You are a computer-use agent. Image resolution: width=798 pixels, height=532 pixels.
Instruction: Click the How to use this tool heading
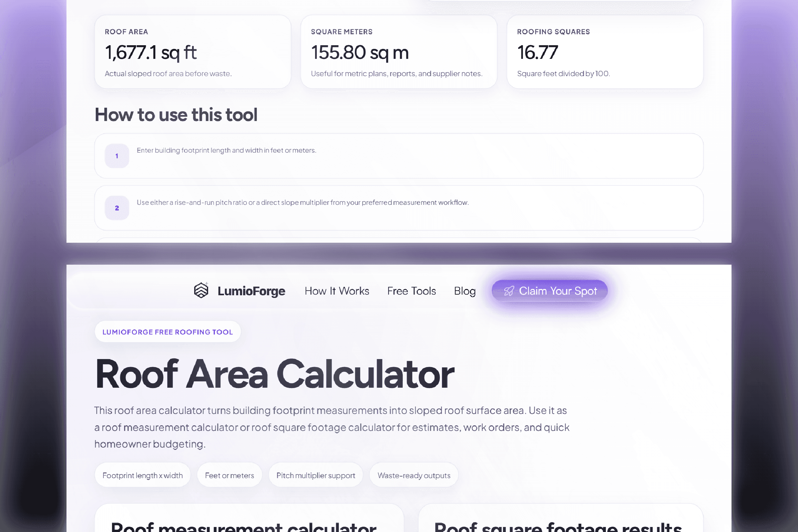[x=176, y=115]
